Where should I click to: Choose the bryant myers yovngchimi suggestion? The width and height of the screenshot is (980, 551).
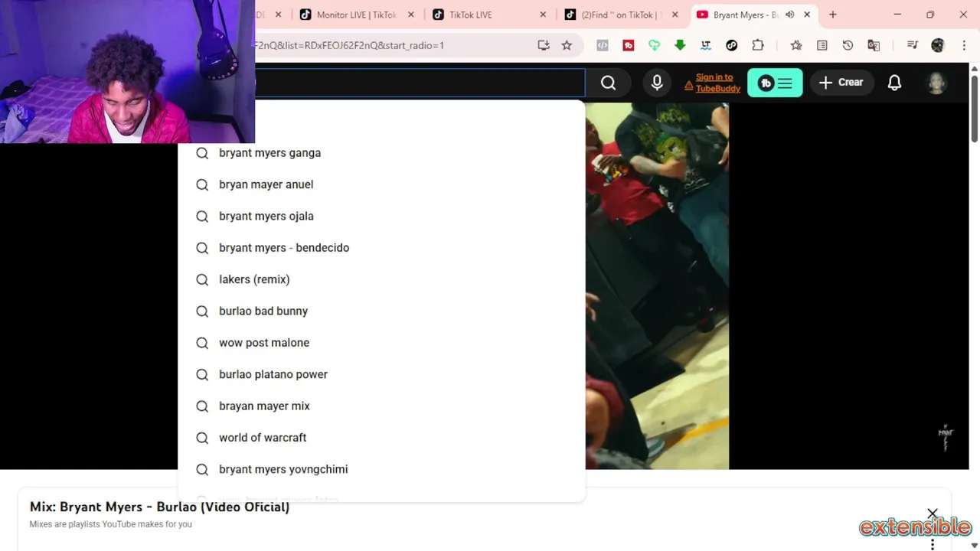coord(381,469)
